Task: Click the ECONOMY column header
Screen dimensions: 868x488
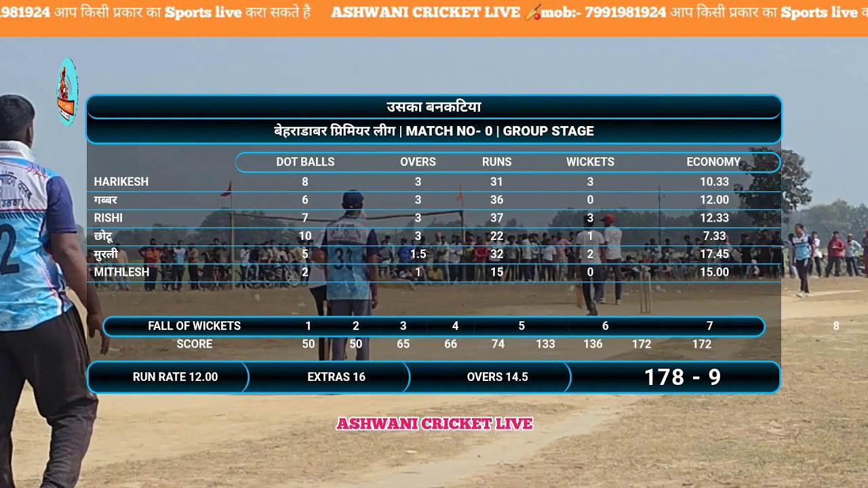Action: 713,162
